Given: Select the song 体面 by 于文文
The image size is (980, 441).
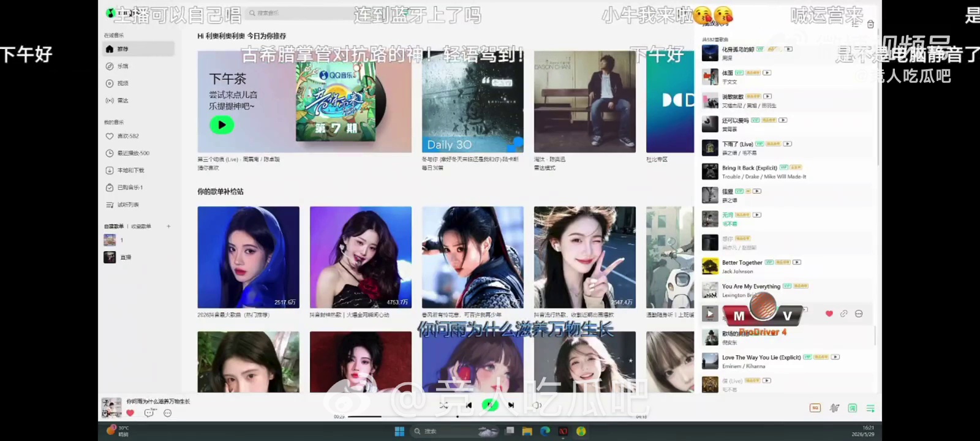Looking at the screenshot, I should coord(787,77).
